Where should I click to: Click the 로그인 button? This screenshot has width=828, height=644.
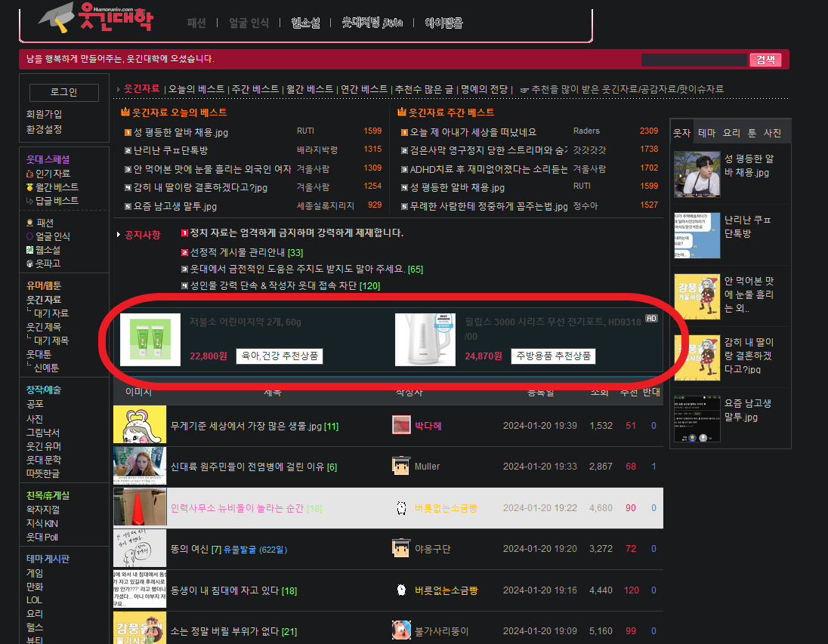(63, 92)
